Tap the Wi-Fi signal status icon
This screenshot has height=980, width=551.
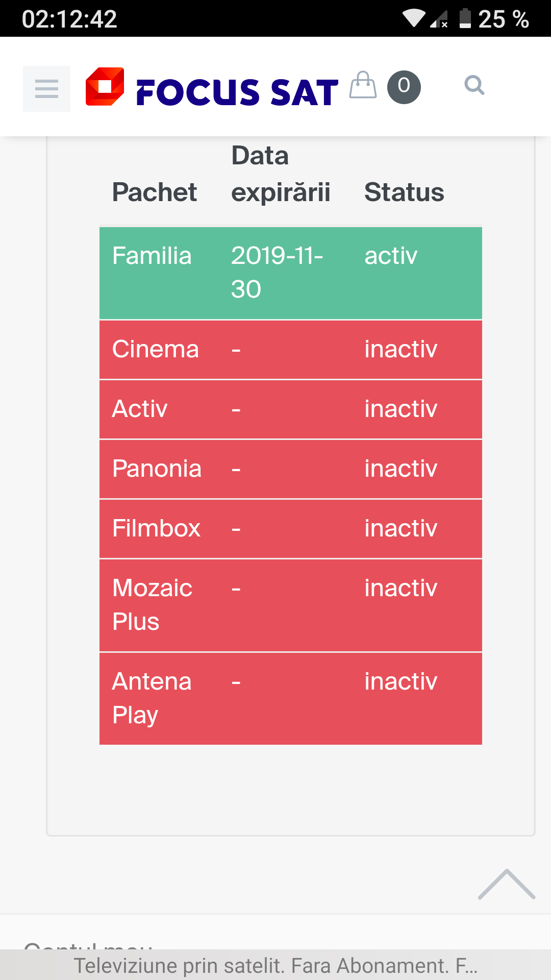tap(413, 19)
